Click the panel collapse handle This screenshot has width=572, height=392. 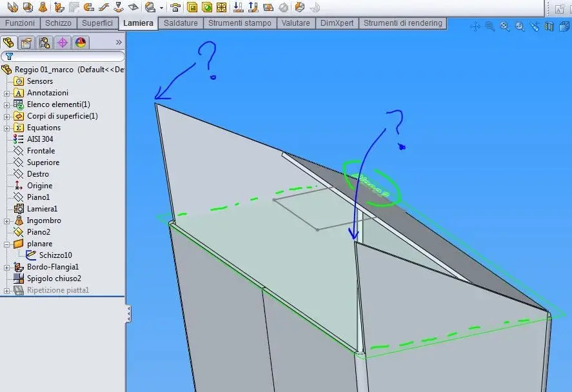point(128,314)
